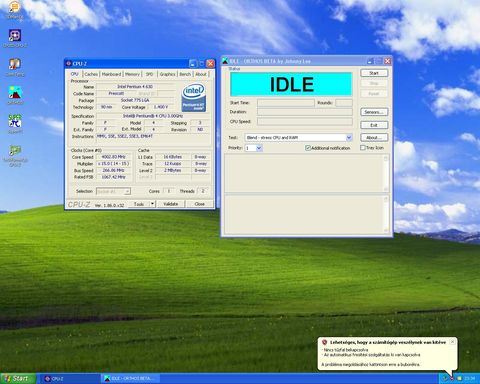
Task: Click the Multiplier value x 15.0
Action: click(x=113, y=164)
